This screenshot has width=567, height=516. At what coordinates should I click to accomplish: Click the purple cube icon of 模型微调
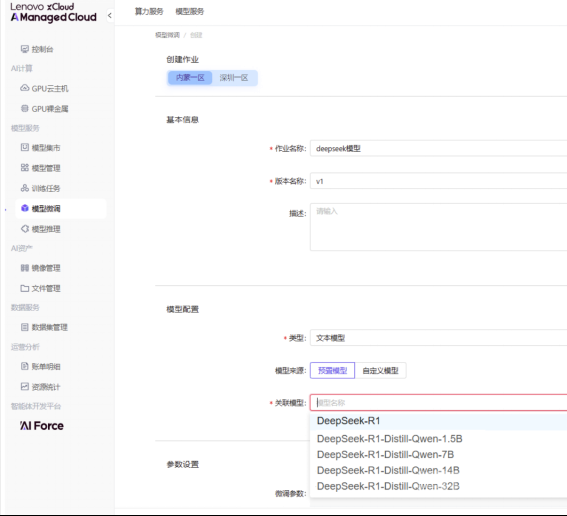click(25, 208)
